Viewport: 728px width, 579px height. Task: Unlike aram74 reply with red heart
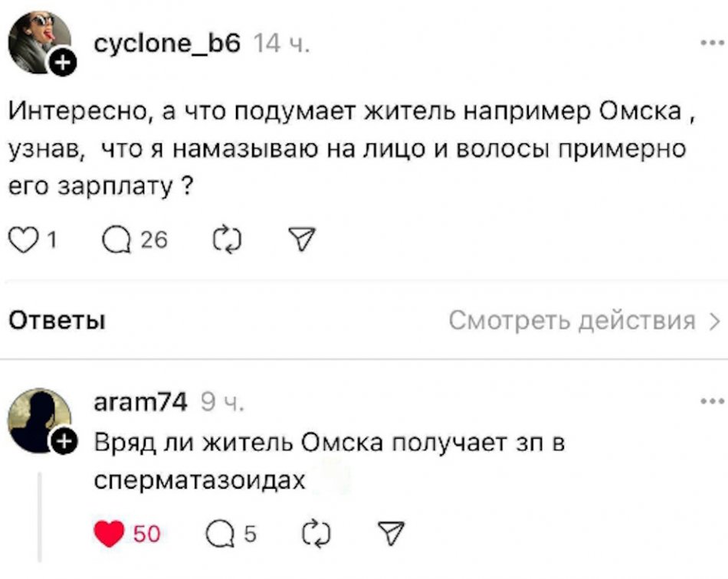click(x=110, y=533)
